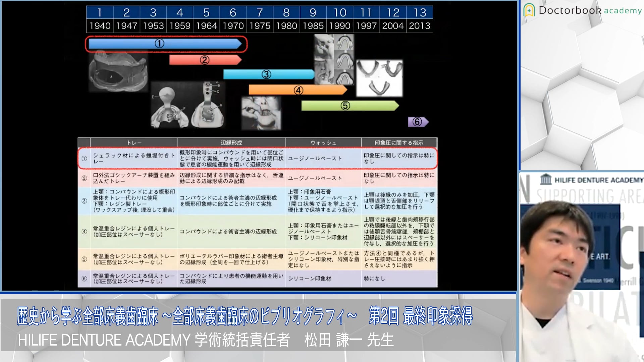
Task: Click the ウォッシュ column header
Action: point(323,143)
